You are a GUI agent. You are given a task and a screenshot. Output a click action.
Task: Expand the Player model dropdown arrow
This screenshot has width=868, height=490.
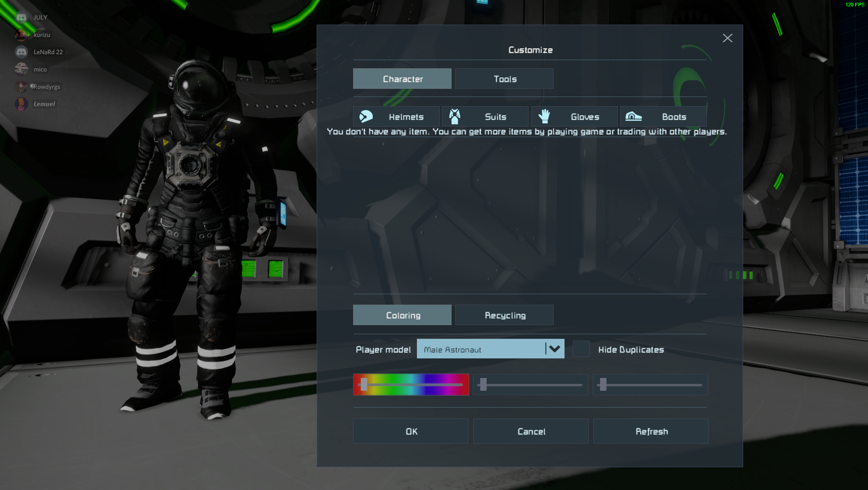click(x=555, y=349)
